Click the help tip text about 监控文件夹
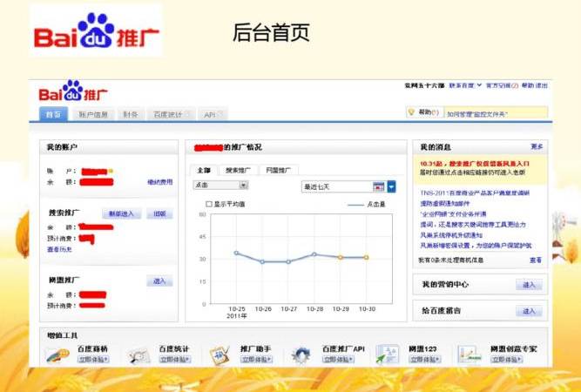 (476, 114)
